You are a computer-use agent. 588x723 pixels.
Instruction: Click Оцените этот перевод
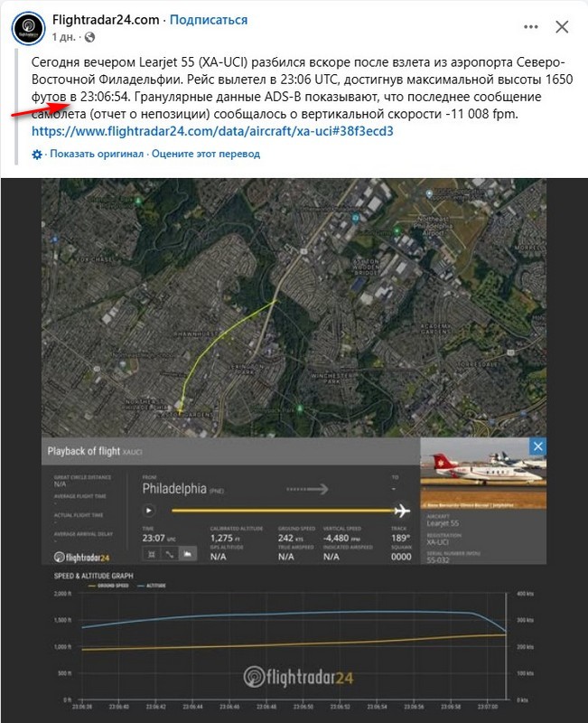point(206,154)
